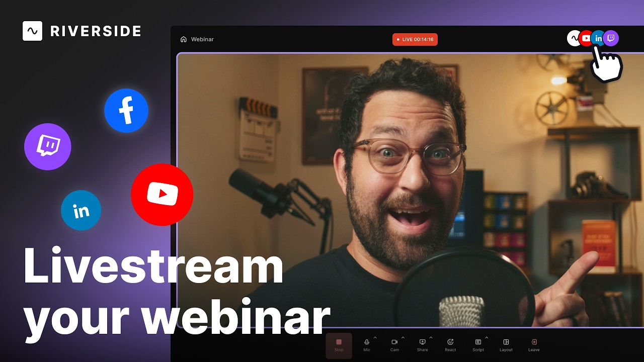Click the LIVE 00:14:16 indicator
This screenshot has width=644, height=362.
415,39
